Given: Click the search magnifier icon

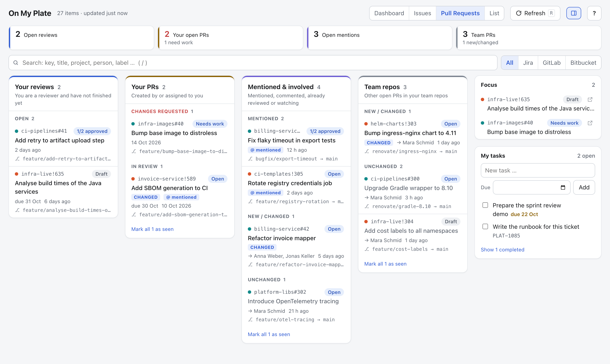Looking at the screenshot, I should (x=16, y=63).
